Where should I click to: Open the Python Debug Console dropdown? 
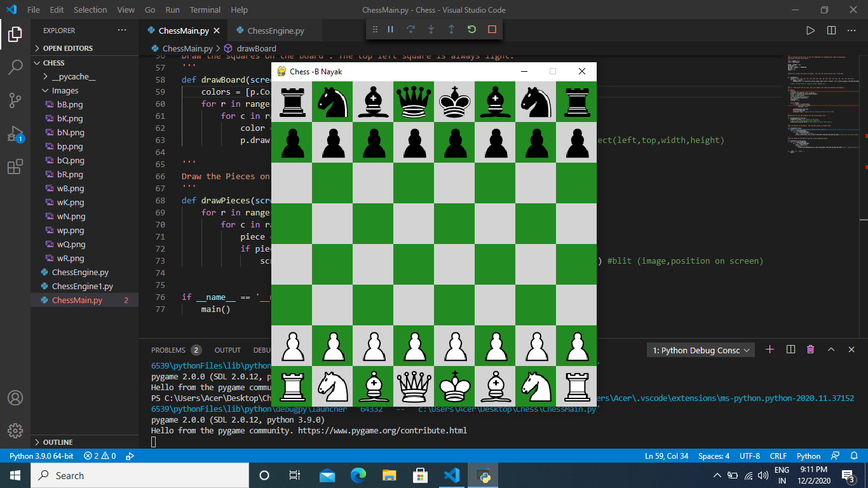(x=700, y=349)
